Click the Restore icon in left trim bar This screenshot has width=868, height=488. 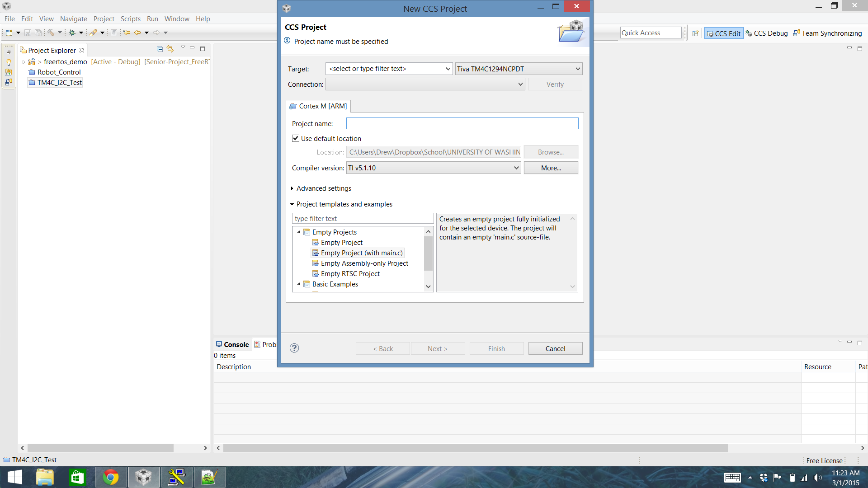coord(9,53)
